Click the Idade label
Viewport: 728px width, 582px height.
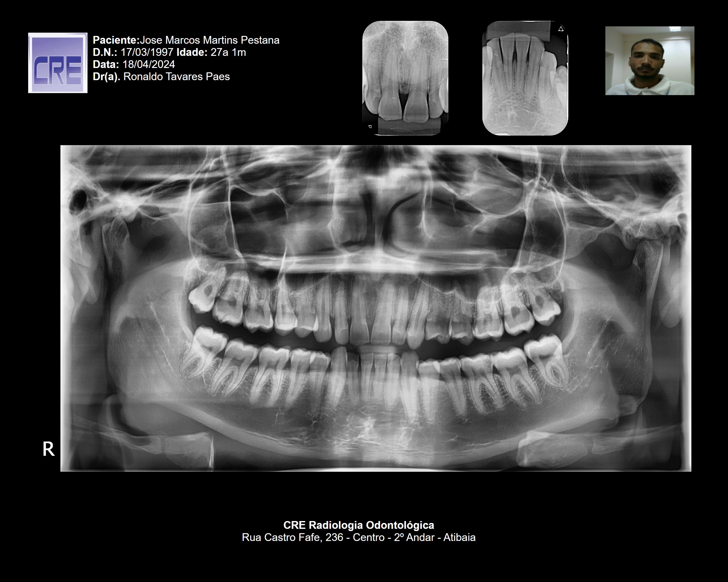(192, 52)
